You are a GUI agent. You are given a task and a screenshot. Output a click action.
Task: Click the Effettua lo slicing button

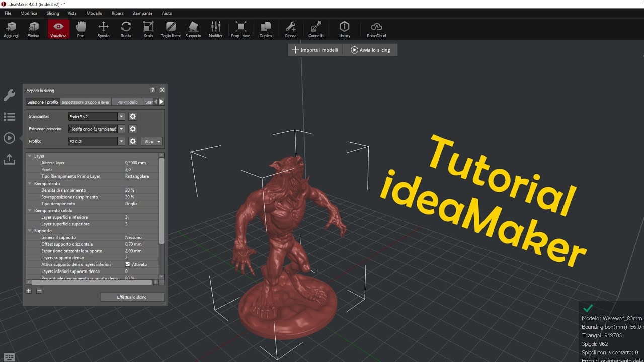[x=132, y=297]
